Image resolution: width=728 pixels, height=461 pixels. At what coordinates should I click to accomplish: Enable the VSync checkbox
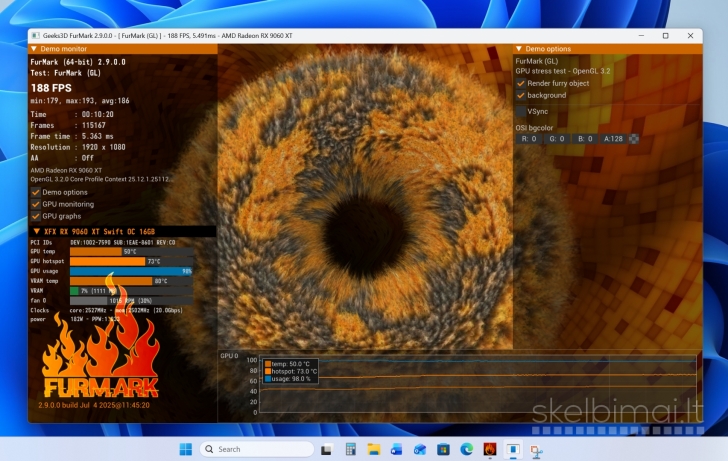pos(521,112)
